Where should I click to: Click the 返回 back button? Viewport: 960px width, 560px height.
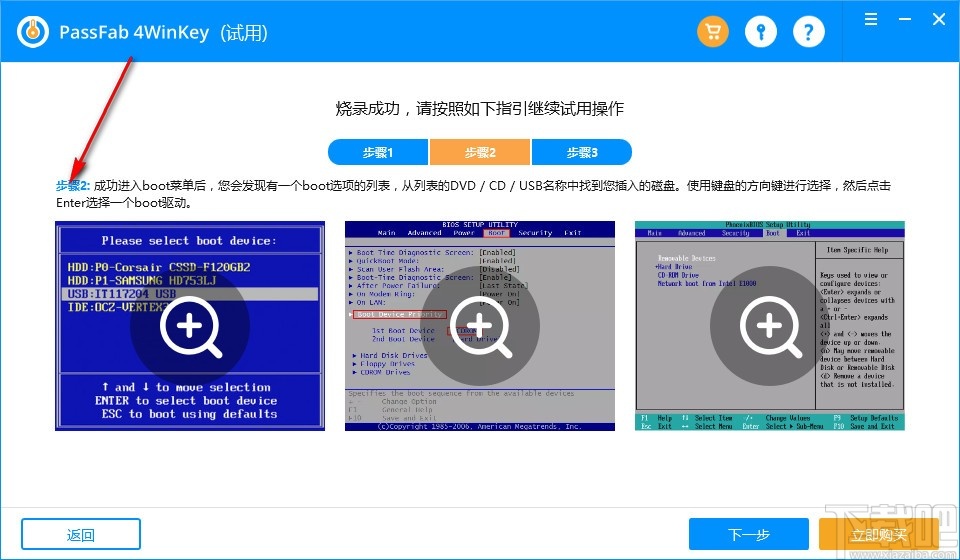[x=81, y=534]
